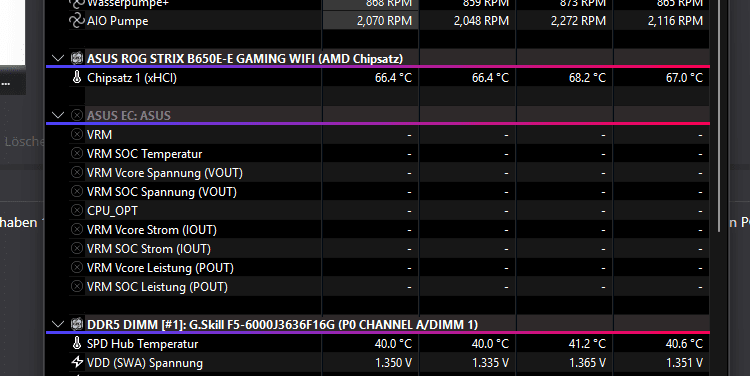750x376 pixels.
Task: Click the disabled-sensor icon of ASUS EC: ASUS header
Action: click(77, 115)
